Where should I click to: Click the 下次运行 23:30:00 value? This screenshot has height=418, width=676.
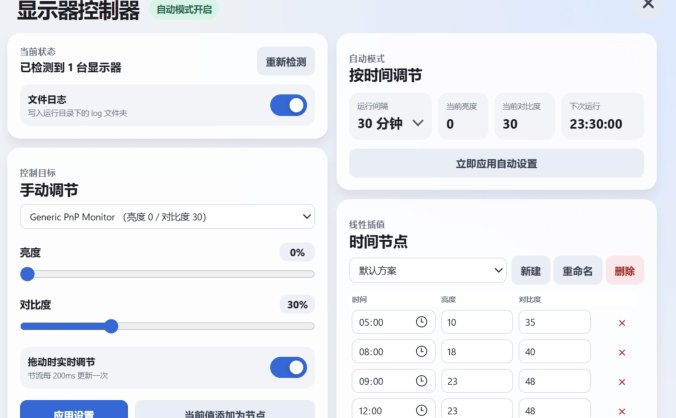(x=596, y=124)
